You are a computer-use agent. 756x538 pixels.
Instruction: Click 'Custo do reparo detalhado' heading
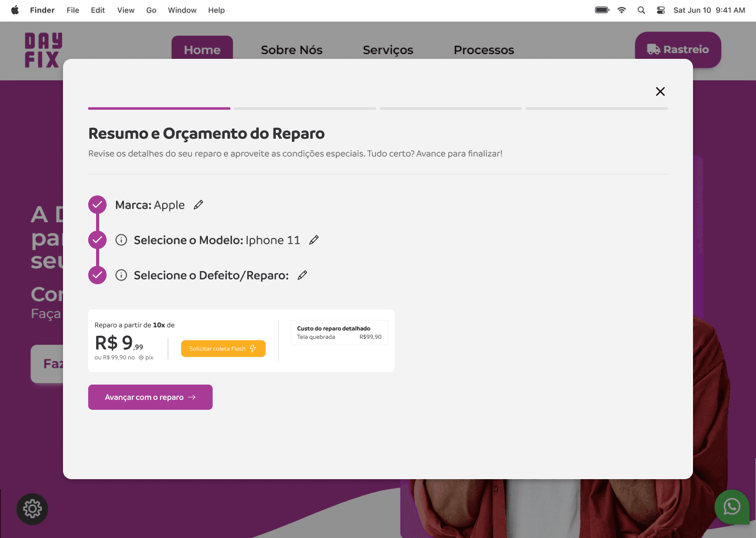point(334,328)
